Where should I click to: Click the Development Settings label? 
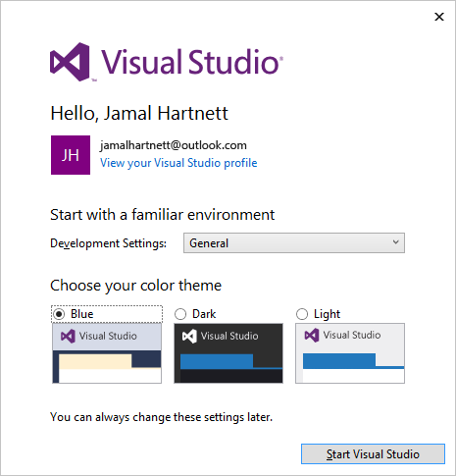[x=108, y=243]
